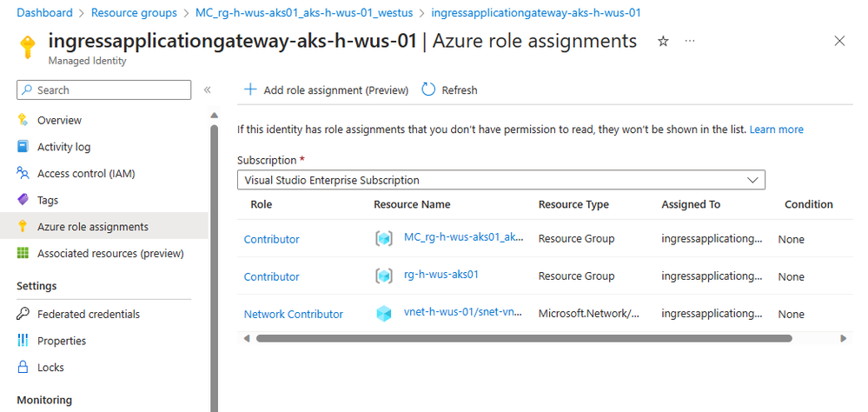The width and height of the screenshot is (868, 412).
Task: Click the Properties bars icon
Action: 23,341
